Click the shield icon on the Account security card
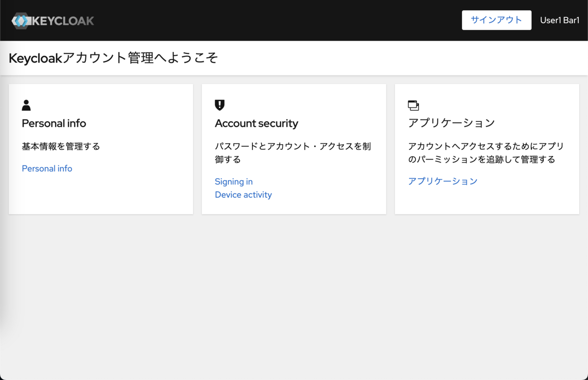Viewport: 588px width, 380px height. [220, 105]
